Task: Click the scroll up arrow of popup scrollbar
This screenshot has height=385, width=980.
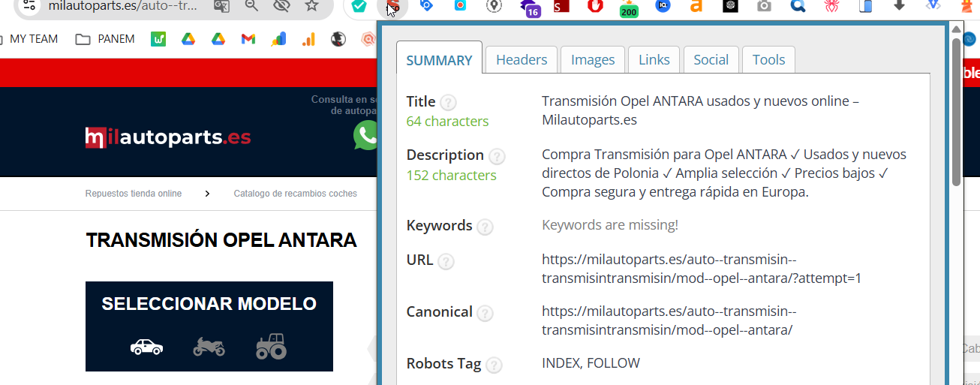Action: (956, 30)
